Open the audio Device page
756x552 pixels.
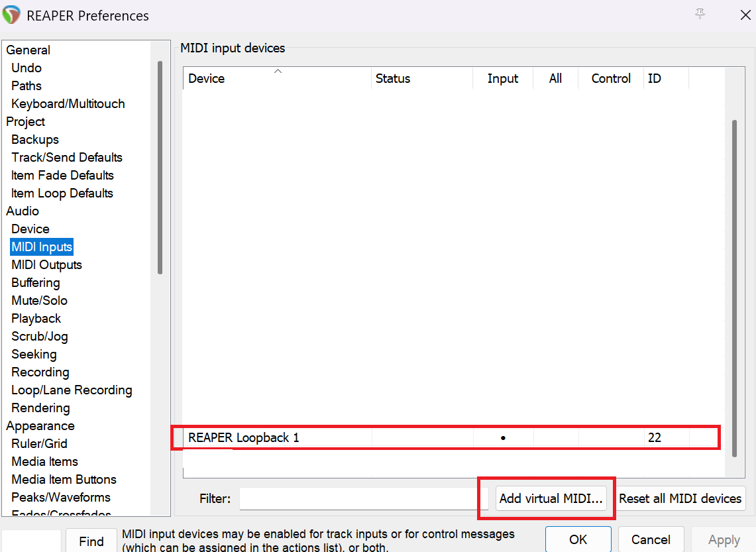[x=30, y=229]
